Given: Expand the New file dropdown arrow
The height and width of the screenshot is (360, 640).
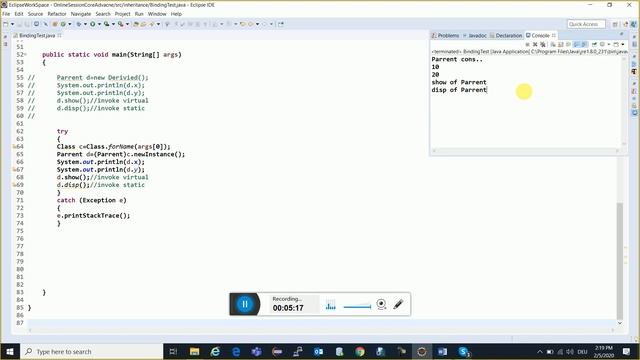Looking at the screenshot, I should (12, 24).
